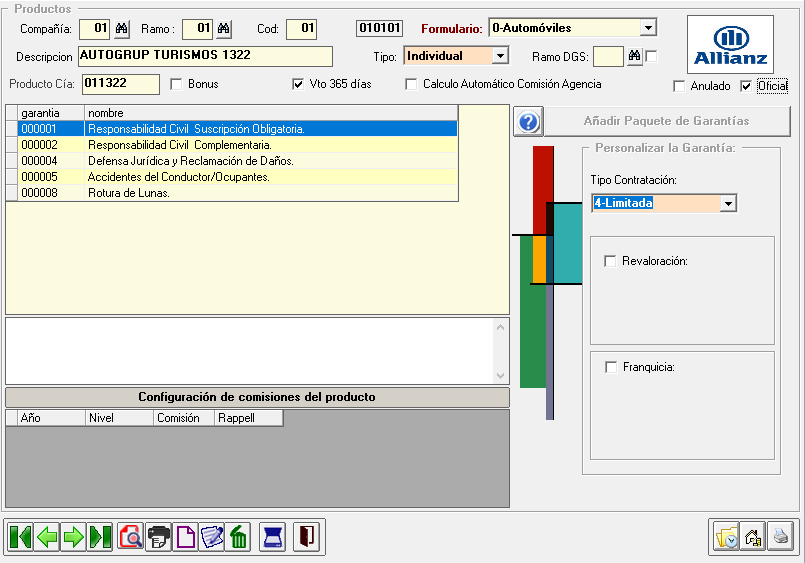Screen dimensions: 805x563
Task: Search Ramo with binoculars icon
Action: coord(223,29)
